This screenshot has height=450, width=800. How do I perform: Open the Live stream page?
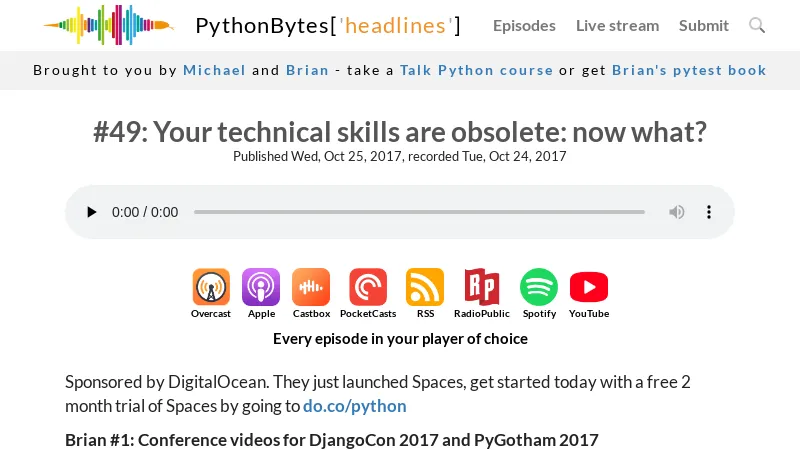[617, 26]
